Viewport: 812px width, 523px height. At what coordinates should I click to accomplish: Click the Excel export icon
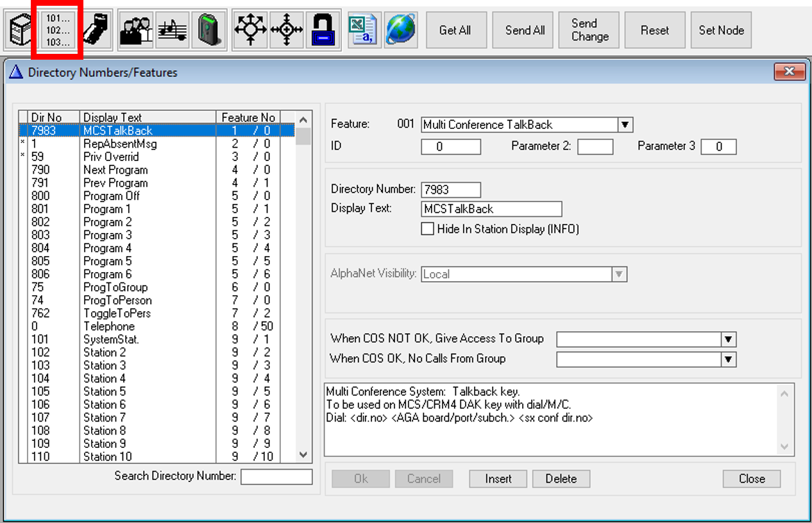(x=364, y=30)
